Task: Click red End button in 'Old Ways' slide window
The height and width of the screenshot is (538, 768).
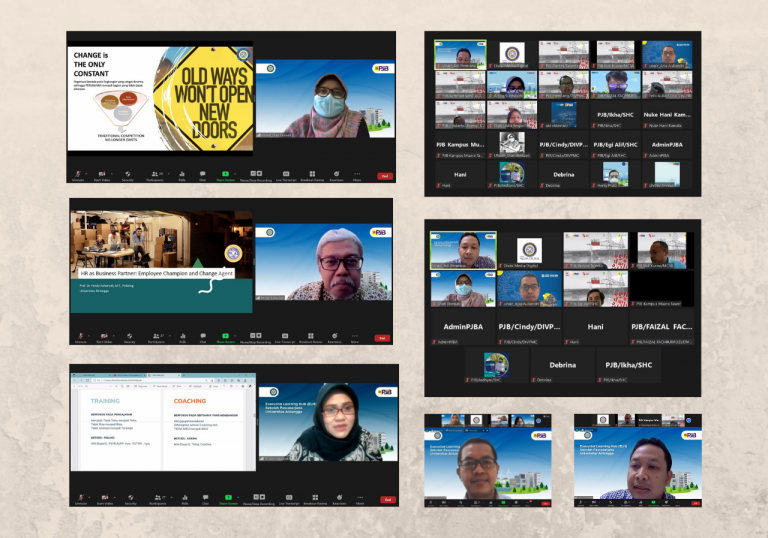Action: 385,176
